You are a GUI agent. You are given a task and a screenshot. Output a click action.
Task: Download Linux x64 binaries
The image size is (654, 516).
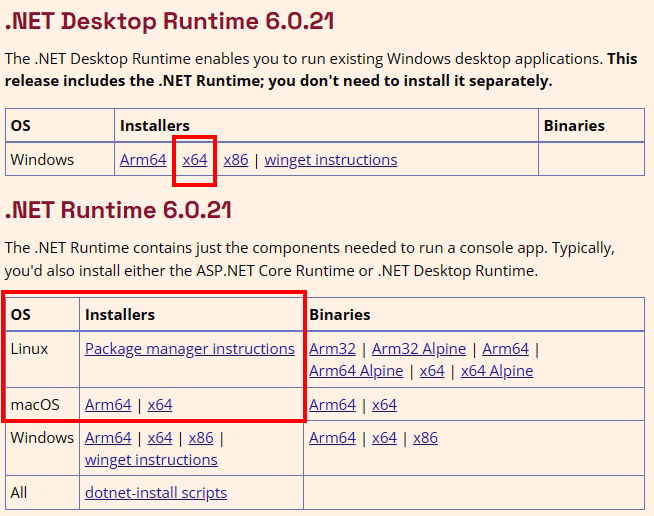coord(432,371)
